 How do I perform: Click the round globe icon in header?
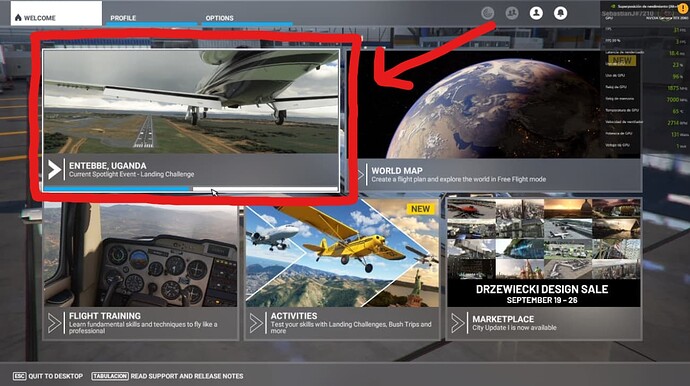pos(488,13)
